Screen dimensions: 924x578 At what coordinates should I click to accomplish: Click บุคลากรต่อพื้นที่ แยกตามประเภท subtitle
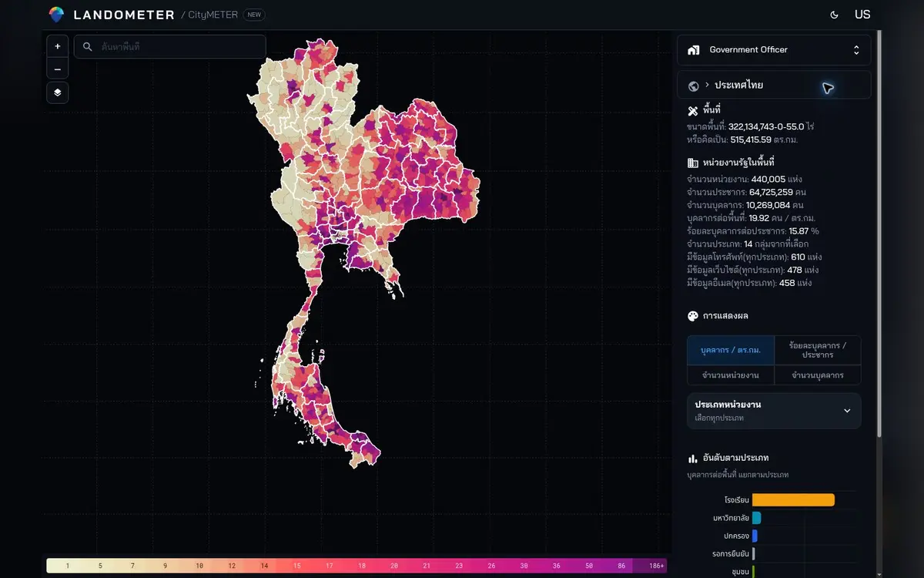(x=738, y=475)
